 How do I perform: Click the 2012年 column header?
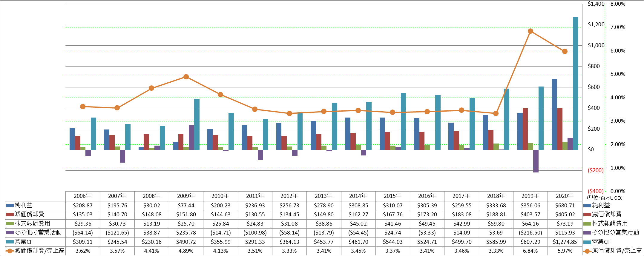289,196
